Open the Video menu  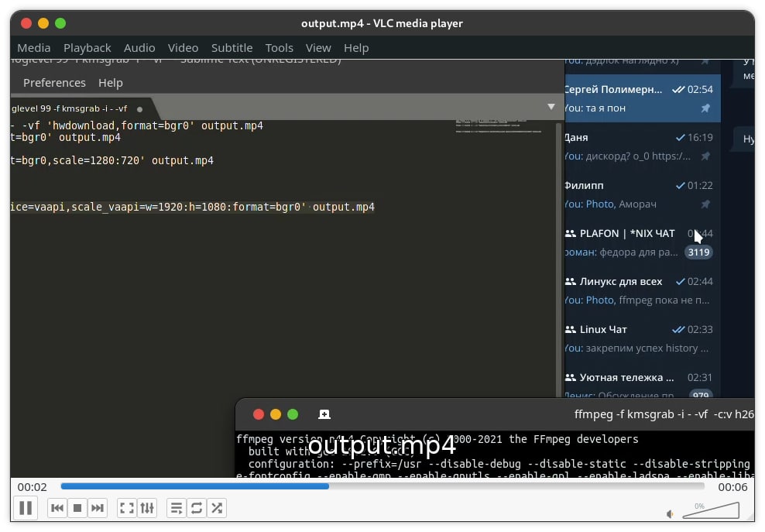pyautogui.click(x=183, y=47)
